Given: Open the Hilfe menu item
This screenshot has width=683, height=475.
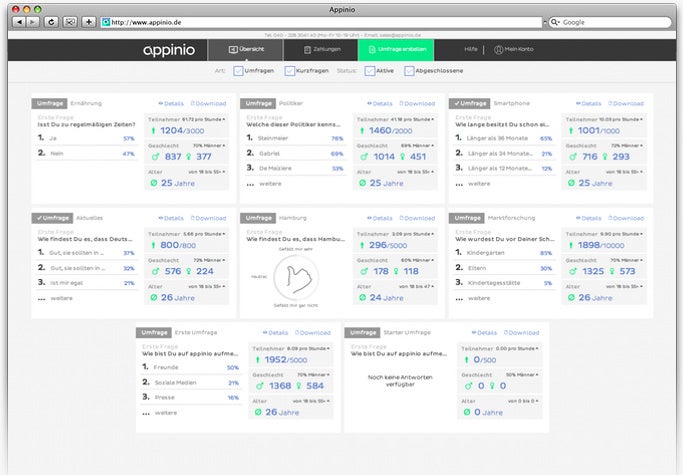Looking at the screenshot, I should (x=470, y=49).
